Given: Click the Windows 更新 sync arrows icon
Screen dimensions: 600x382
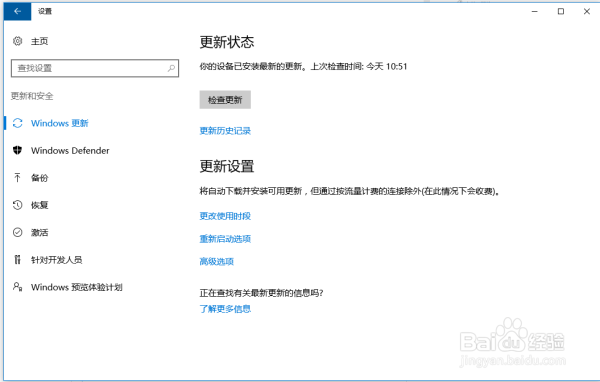Looking at the screenshot, I should click(18, 123).
